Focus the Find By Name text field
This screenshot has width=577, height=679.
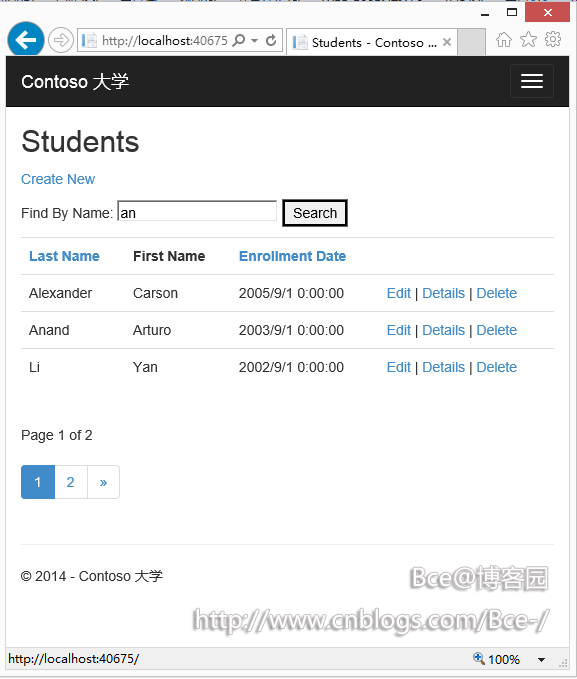(x=197, y=212)
